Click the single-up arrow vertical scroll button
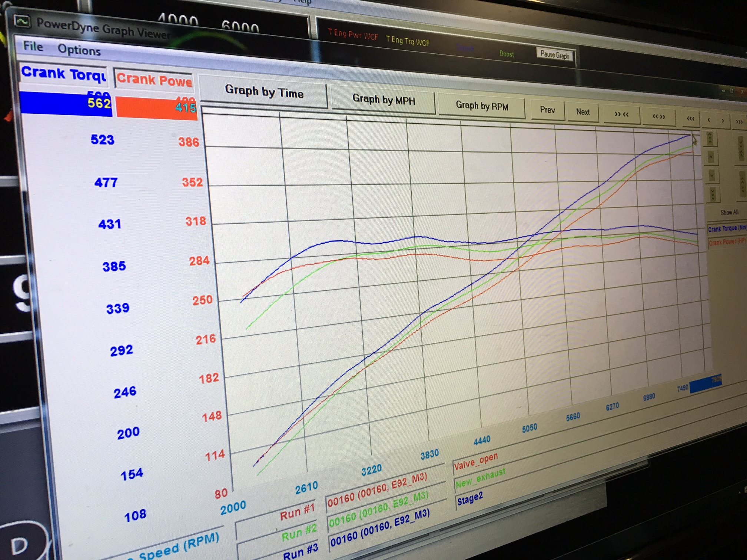The image size is (747, 560). [711, 157]
